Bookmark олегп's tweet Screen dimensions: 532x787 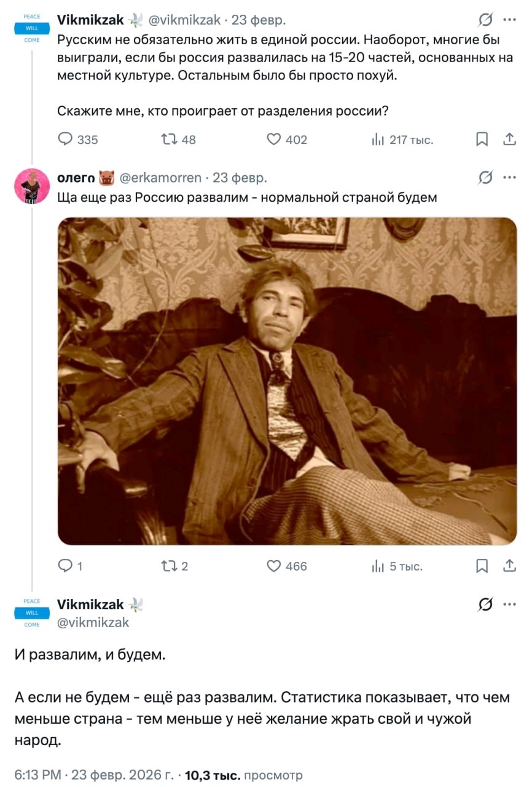pyautogui.click(x=483, y=566)
